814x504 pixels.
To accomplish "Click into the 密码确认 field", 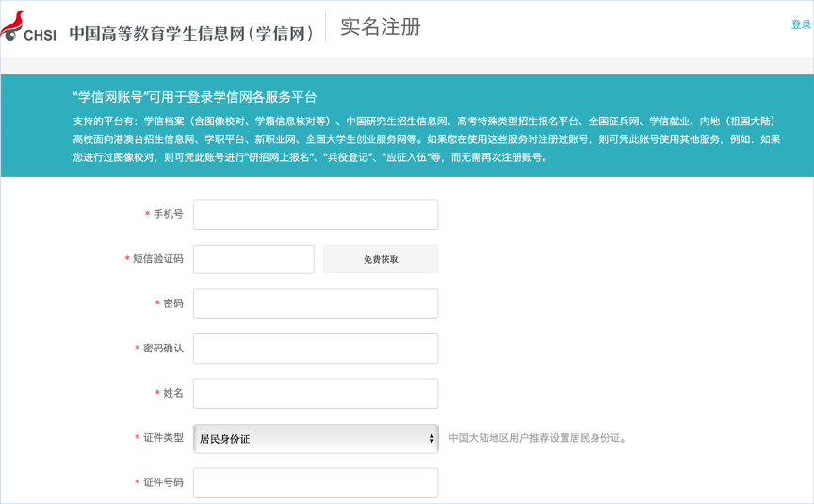I will (315, 349).
